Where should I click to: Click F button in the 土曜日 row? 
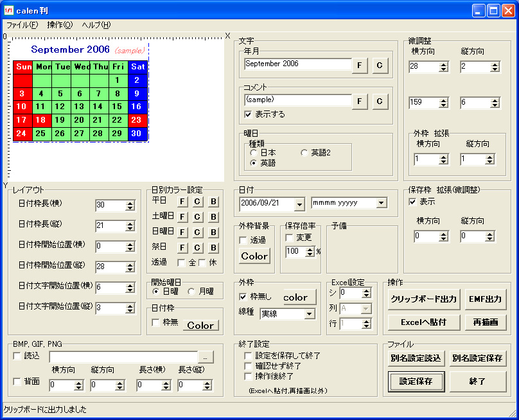pyautogui.click(x=182, y=217)
